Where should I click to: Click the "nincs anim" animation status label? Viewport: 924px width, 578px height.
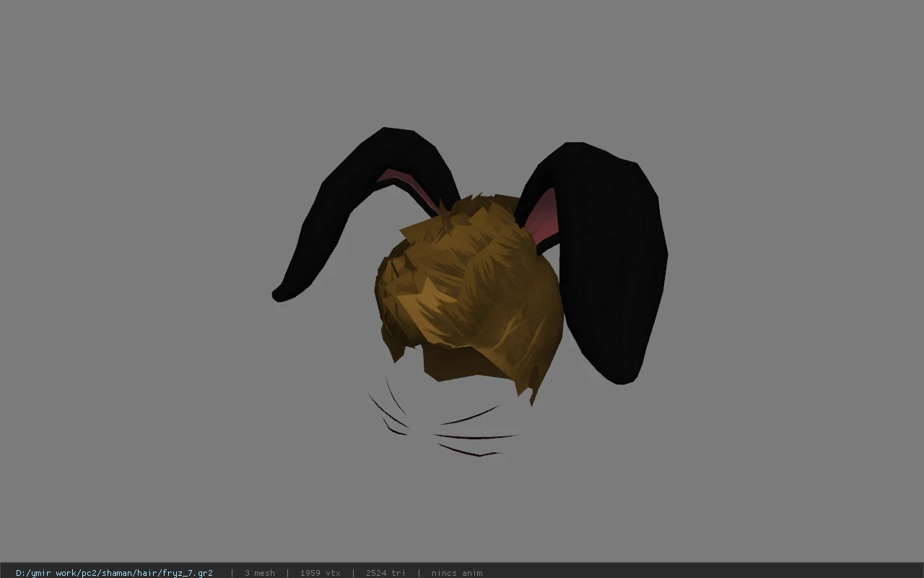(x=457, y=573)
